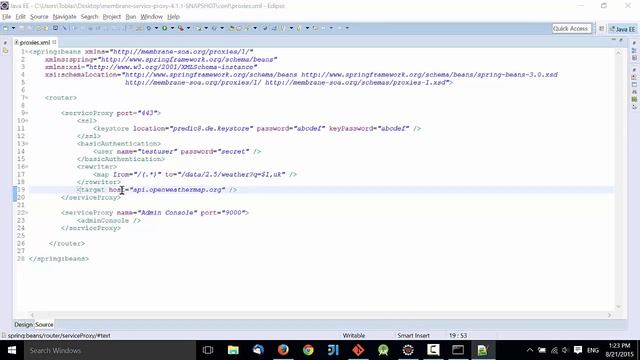This screenshot has height=360, width=640.
Task: Open the Debug configurations dropdown arrow
Action: click(x=156, y=28)
